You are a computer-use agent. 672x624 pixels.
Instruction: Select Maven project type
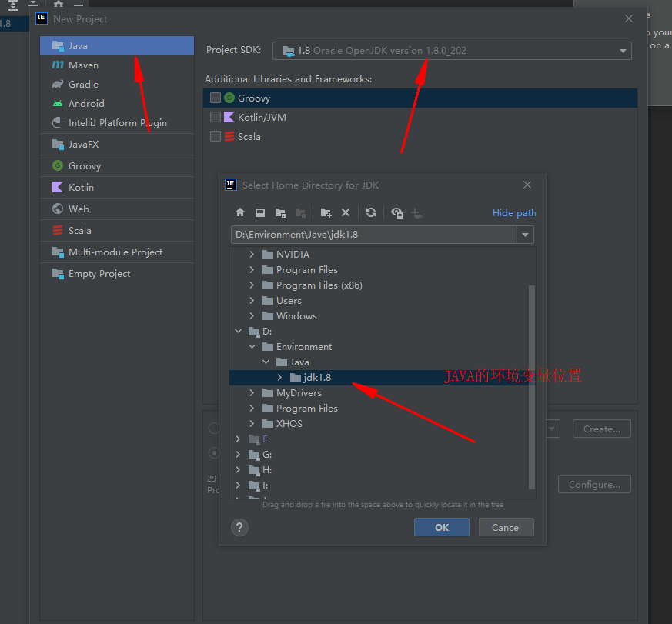click(117, 65)
